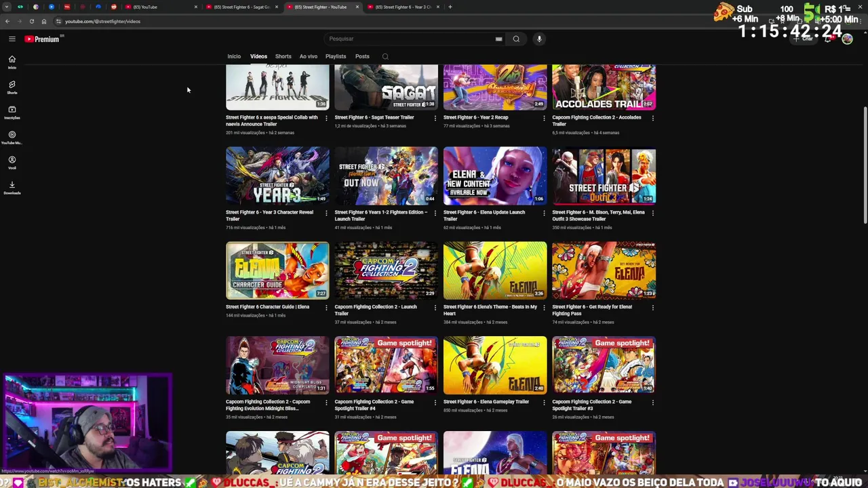Open the YouTube hamburger guide menu
The width and height of the screenshot is (868, 488).
(12, 39)
